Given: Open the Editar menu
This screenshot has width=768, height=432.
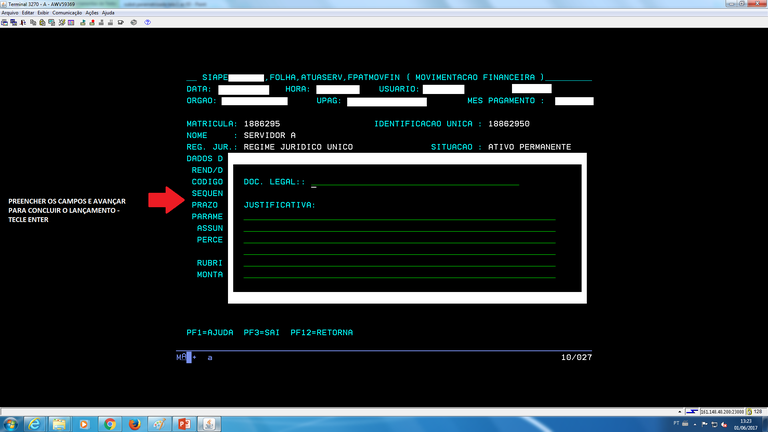Looking at the screenshot, I should point(28,13).
